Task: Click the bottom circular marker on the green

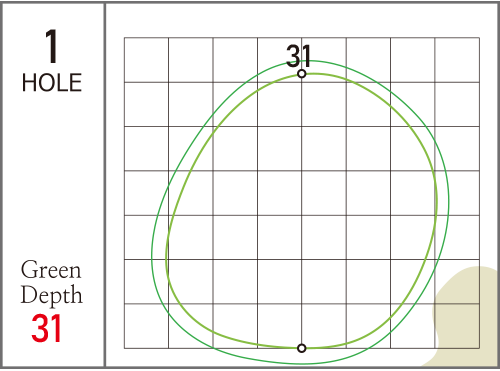Action: tap(302, 348)
